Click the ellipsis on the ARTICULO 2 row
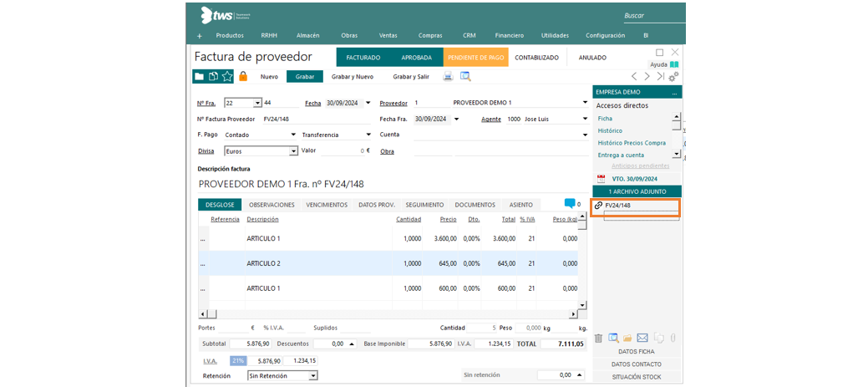 203,264
